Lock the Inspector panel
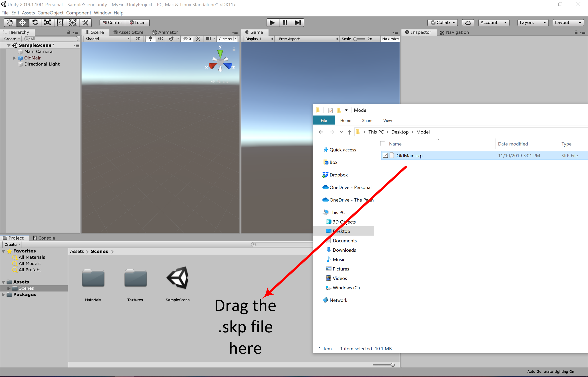 (x=576, y=32)
